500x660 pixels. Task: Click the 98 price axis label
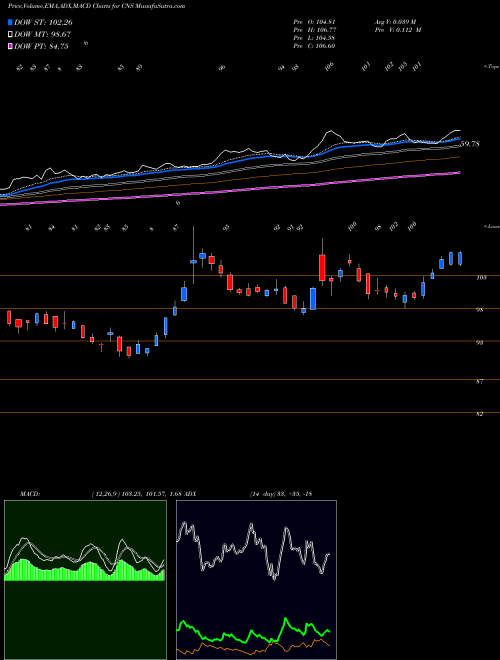(480, 310)
